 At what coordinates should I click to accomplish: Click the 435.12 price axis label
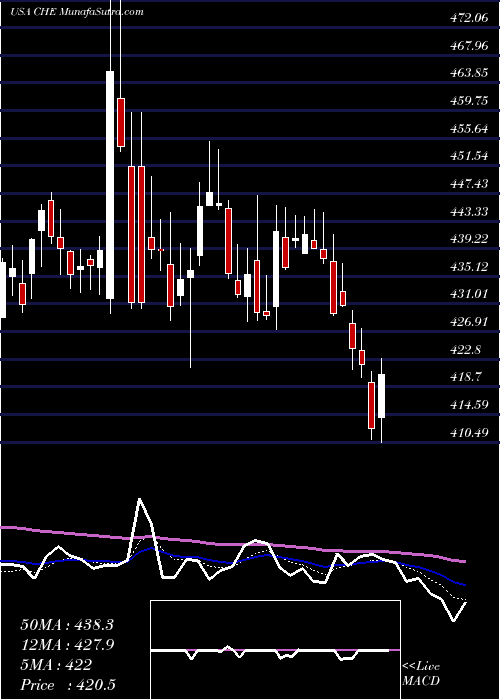click(x=469, y=267)
